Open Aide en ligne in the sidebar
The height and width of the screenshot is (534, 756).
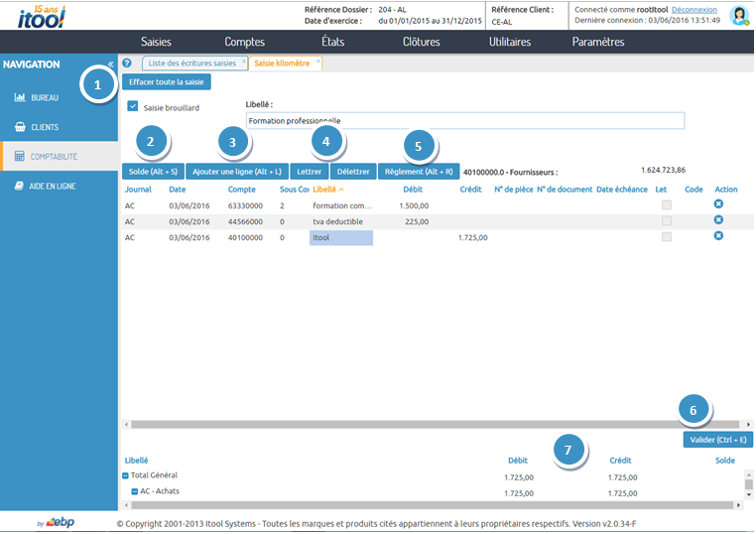(x=52, y=186)
